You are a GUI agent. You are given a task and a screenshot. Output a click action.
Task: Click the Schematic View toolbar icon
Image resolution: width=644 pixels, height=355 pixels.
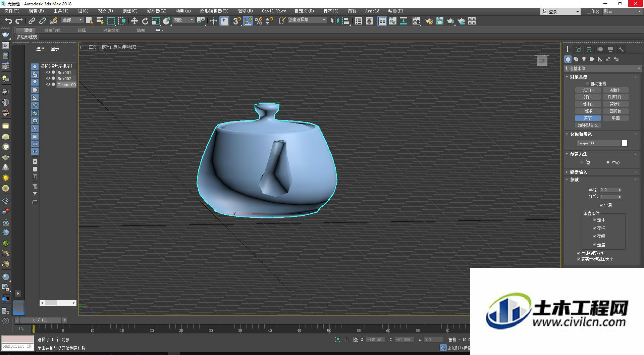[403, 21]
